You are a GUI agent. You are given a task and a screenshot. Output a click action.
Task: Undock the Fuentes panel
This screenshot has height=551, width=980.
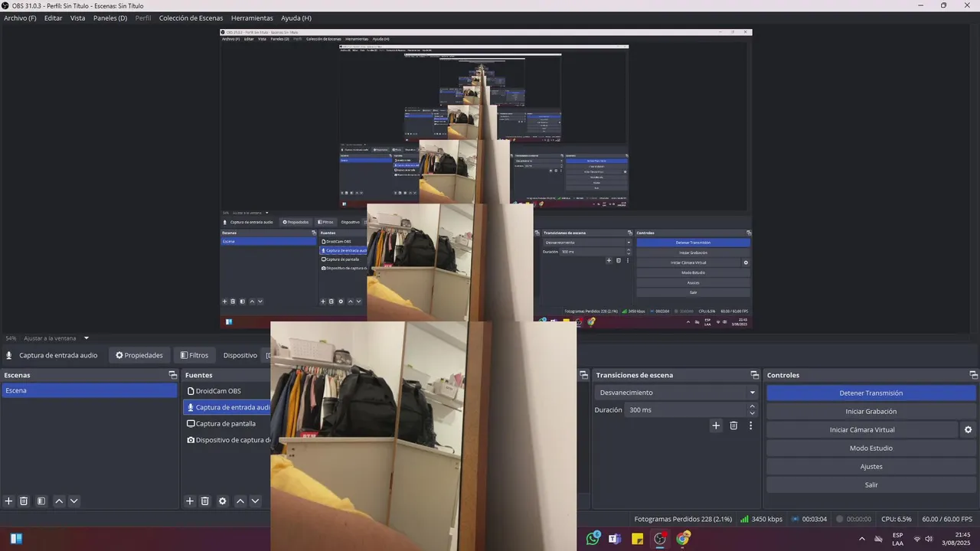pos(583,375)
